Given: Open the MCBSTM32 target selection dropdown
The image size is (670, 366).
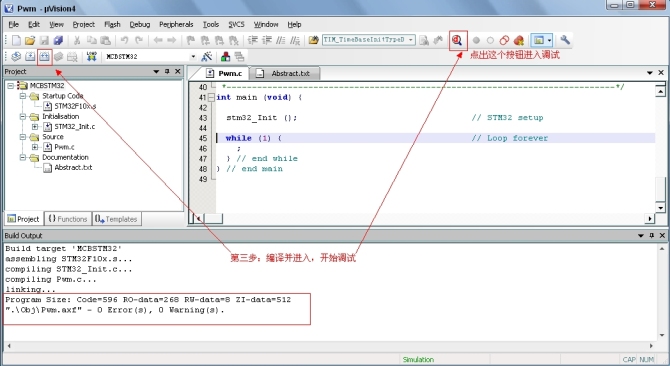Looking at the screenshot, I should (193, 56).
